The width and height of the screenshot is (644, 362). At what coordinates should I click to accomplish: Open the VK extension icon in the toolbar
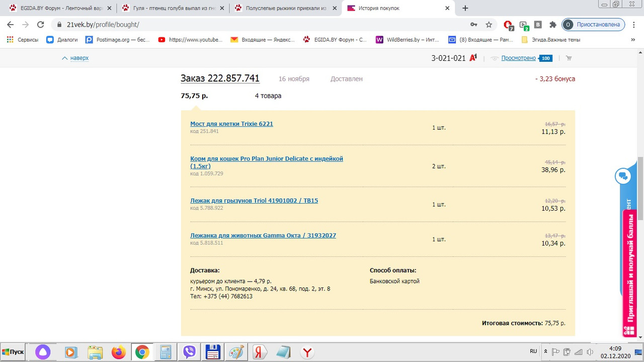(x=538, y=25)
